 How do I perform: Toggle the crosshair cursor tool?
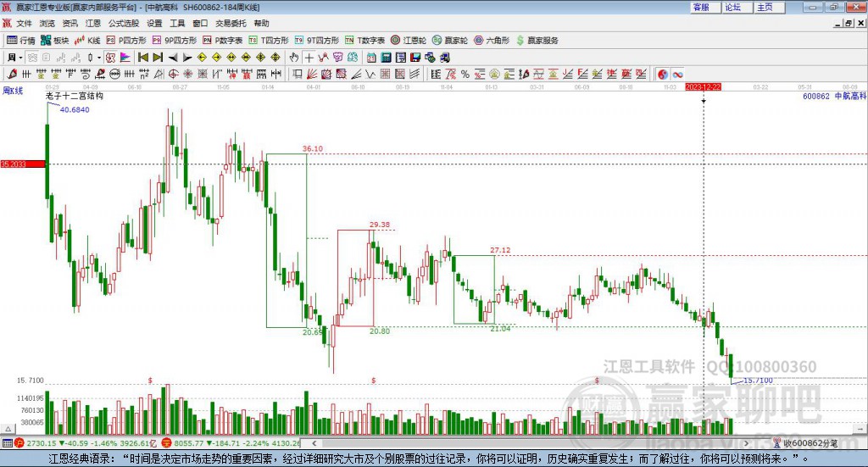pos(309,58)
